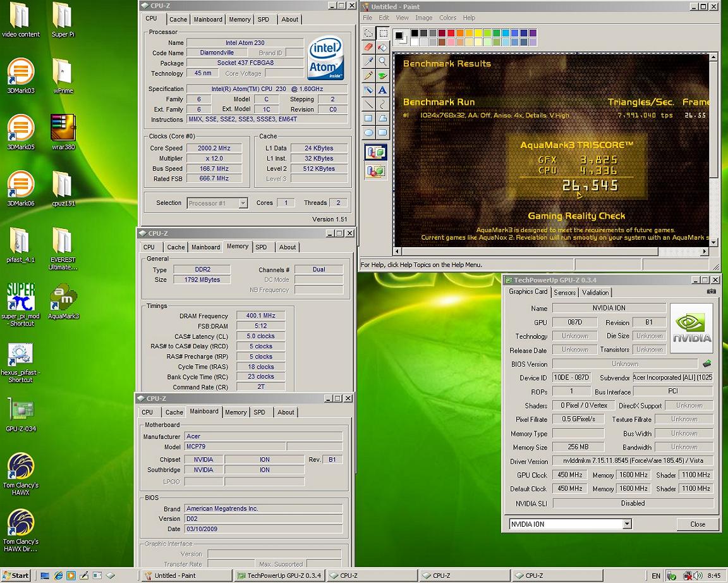
Task: Open the AquaMark3 desktop shortcut
Action: tap(63, 302)
